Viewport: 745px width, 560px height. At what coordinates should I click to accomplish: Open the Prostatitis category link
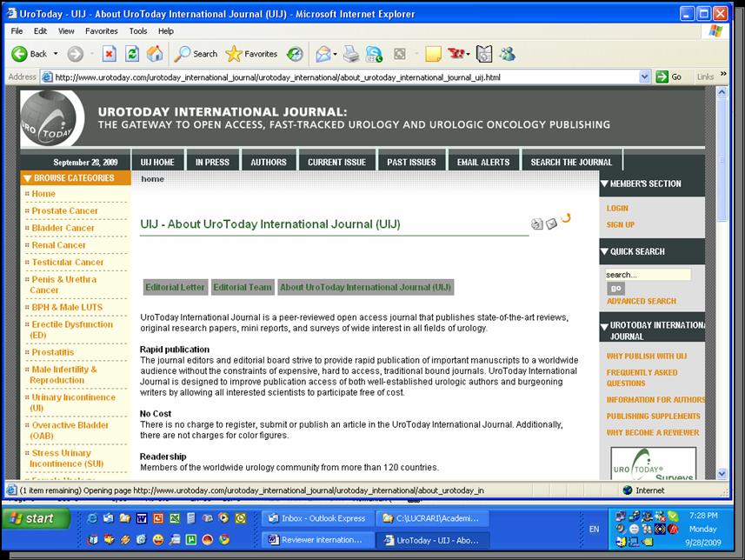53,352
